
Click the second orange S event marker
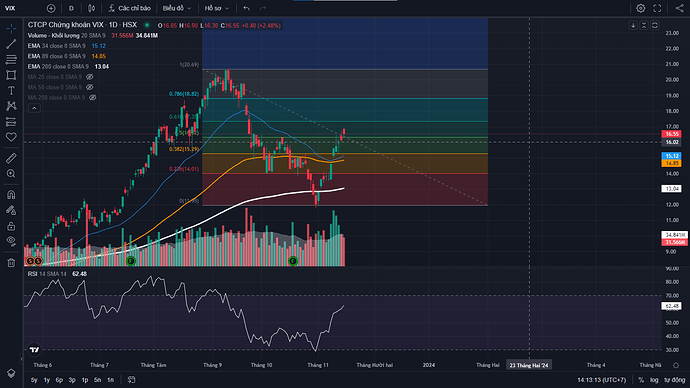pos(38,261)
